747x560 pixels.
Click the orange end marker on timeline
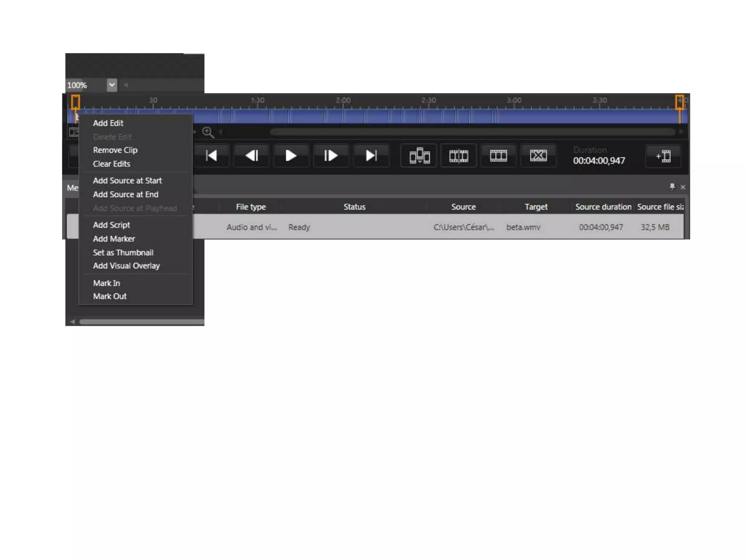(680, 102)
